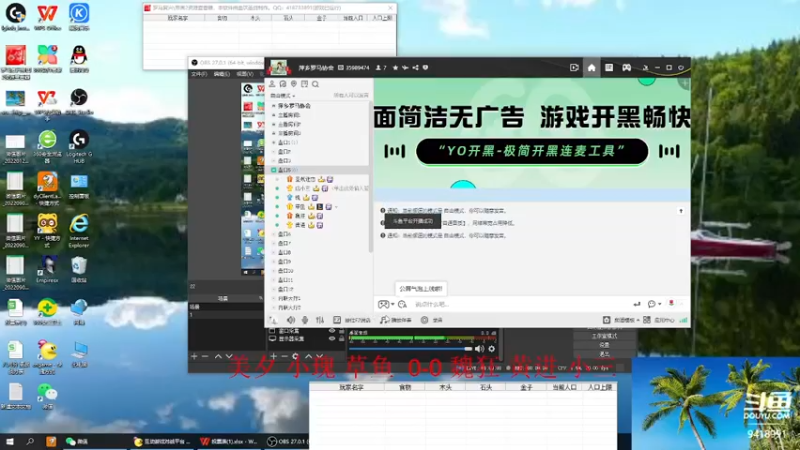Viewport: 800px width, 450px height.
Task: Open the YY video playback icon
Action: 574,67
